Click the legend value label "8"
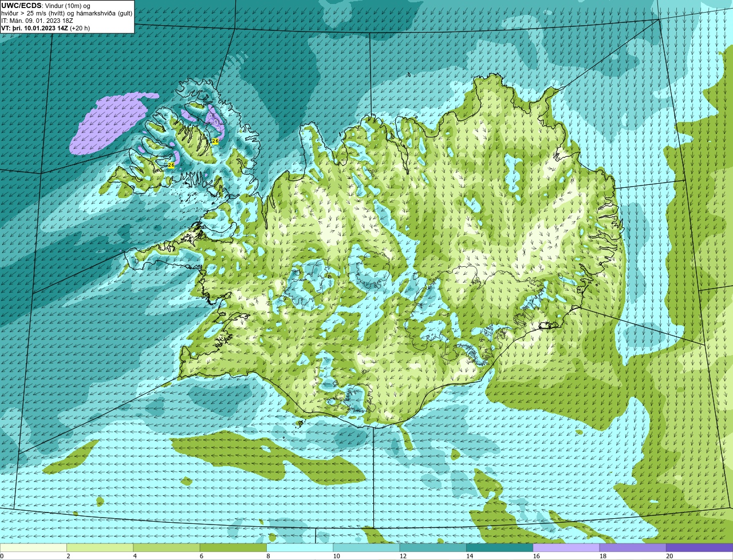This screenshot has width=733, height=560. [x=268, y=556]
